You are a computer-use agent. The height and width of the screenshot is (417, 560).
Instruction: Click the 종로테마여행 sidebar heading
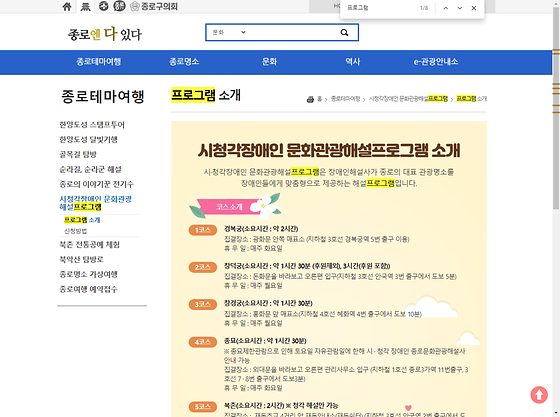click(102, 96)
